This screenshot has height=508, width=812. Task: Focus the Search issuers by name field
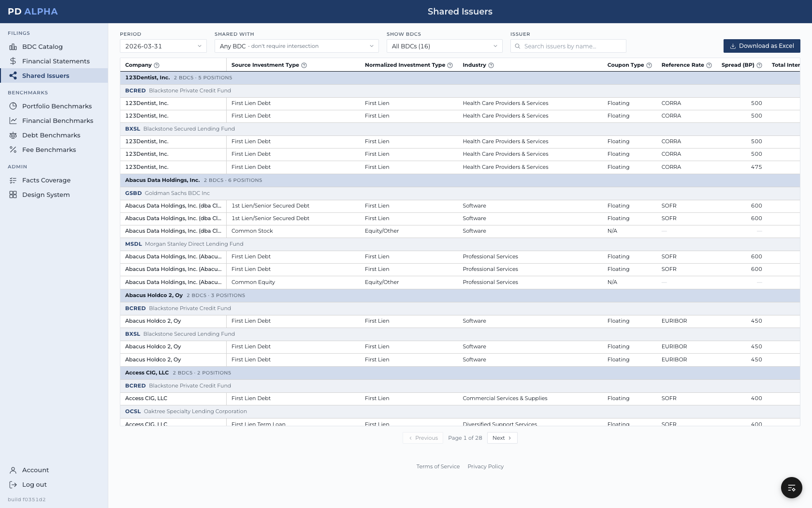tap(568, 46)
